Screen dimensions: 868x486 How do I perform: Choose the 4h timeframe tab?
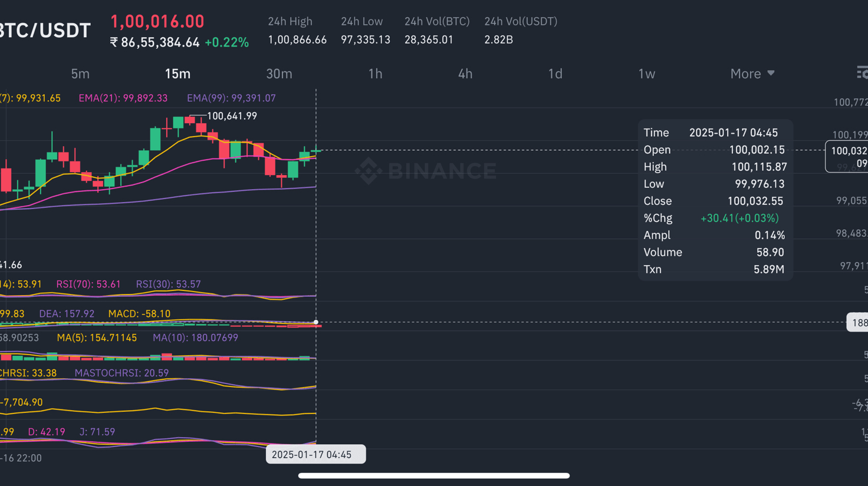click(465, 74)
